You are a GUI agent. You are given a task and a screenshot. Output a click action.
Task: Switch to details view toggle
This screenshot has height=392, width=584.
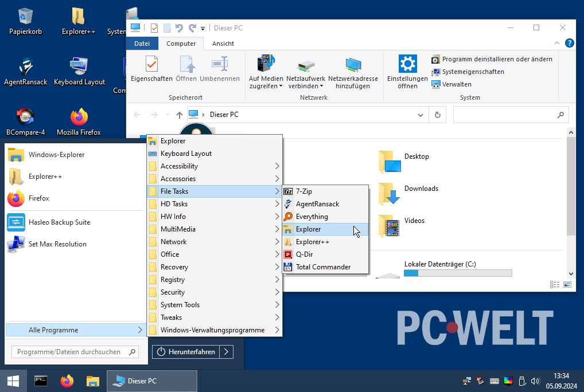(555, 284)
